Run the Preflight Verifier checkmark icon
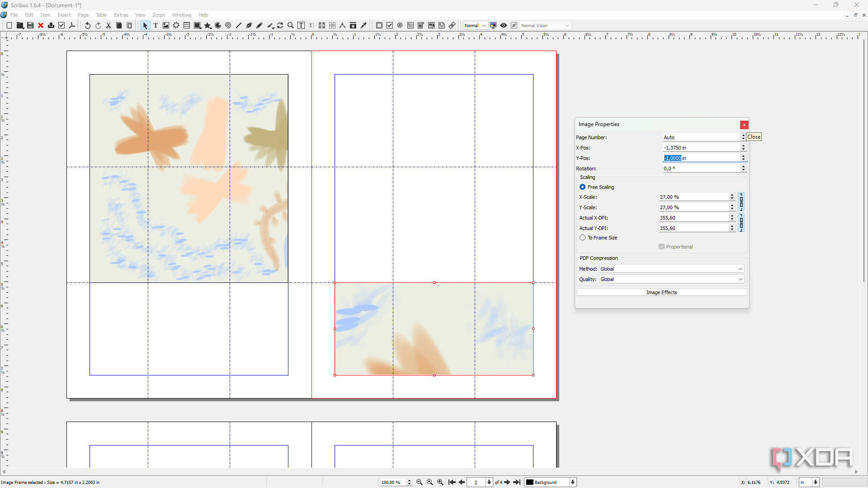This screenshot has height=488, width=868. coord(61,26)
